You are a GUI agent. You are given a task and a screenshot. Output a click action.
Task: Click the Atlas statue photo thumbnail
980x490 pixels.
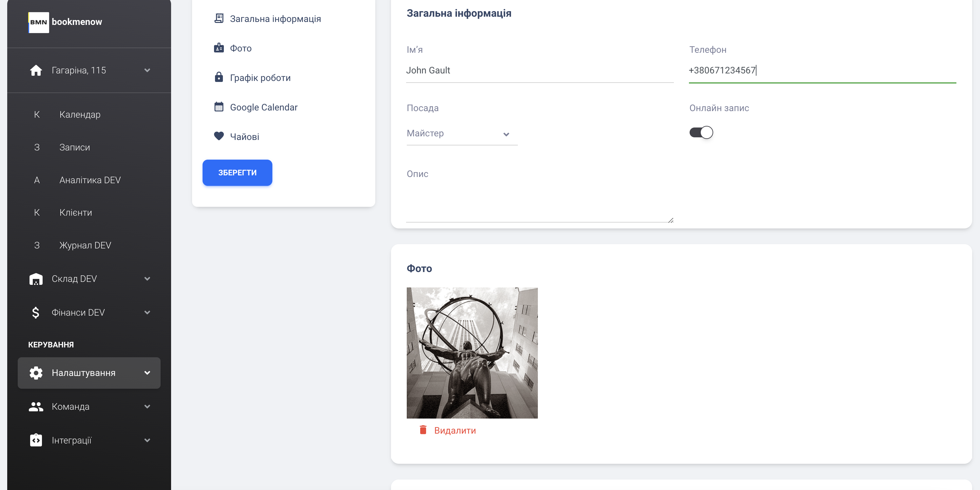tap(472, 353)
